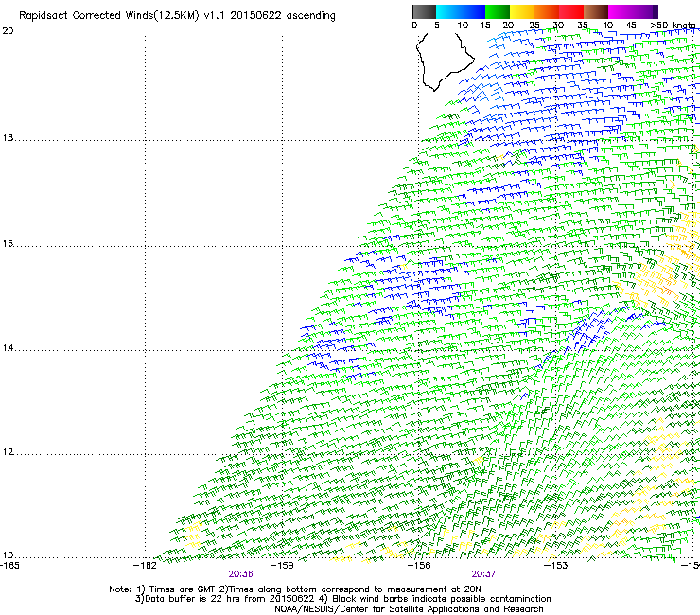700x615 pixels.
Task: Click the red 30-35 knots legend segment
Action: pyautogui.click(x=571, y=11)
